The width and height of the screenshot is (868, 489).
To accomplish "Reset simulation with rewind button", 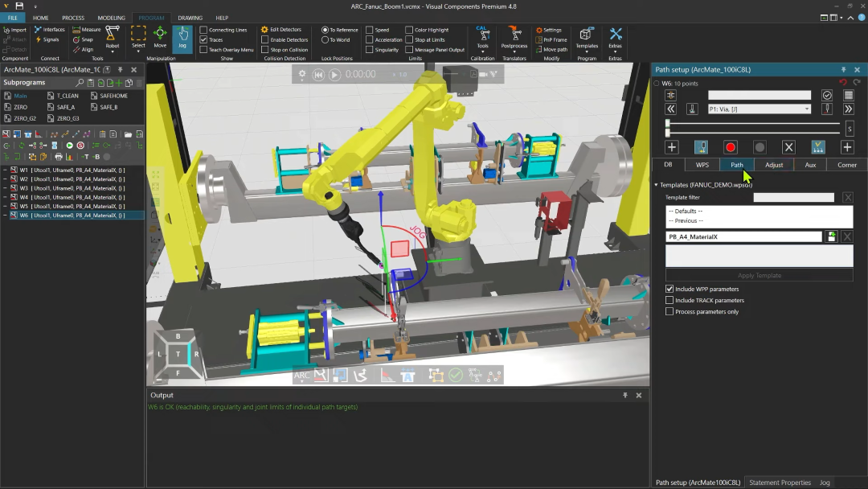I will tap(318, 74).
